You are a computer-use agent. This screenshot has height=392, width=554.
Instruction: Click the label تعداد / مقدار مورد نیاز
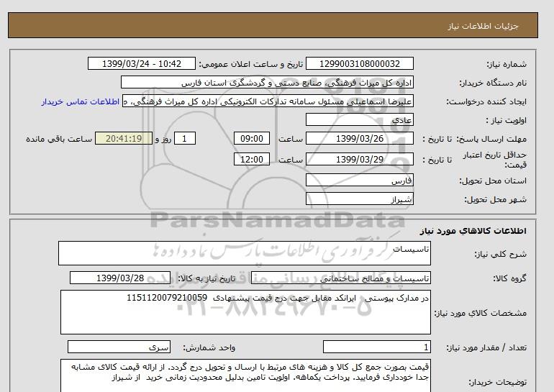(x=486, y=348)
